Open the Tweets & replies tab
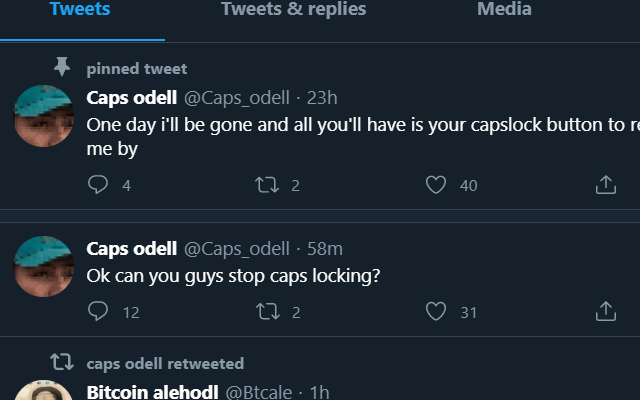Screen dimensions: 640x400 tap(293, 10)
